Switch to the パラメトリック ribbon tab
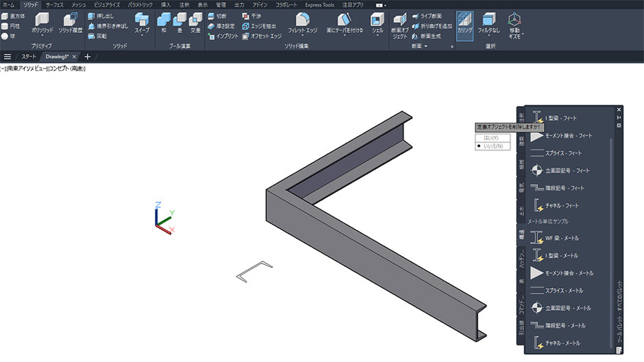 140,5
